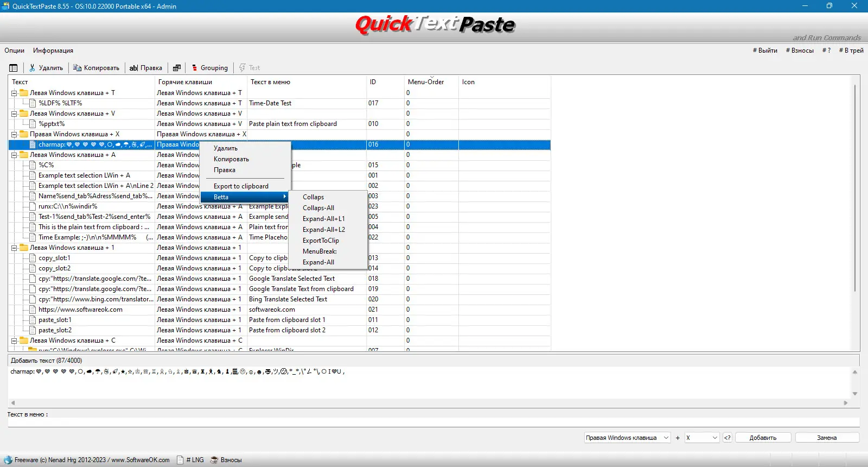
Task: Click the document icon of https://www.softwareok.com entry
Action: (33, 310)
